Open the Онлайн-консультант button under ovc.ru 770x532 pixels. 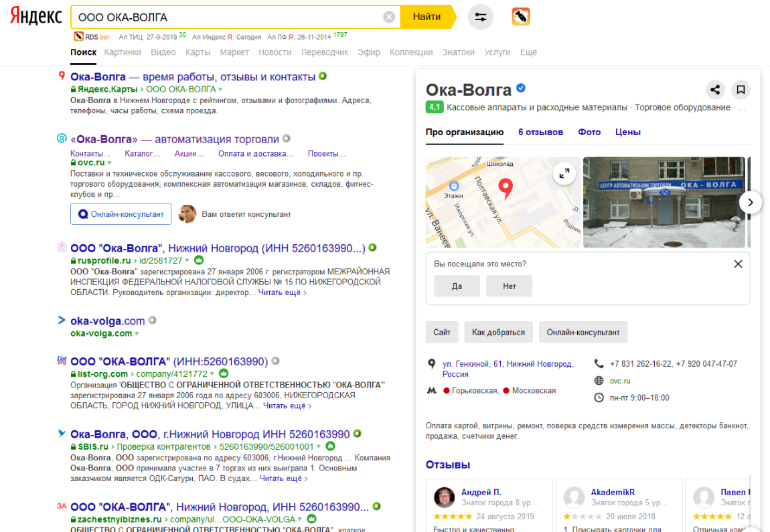click(x=121, y=214)
